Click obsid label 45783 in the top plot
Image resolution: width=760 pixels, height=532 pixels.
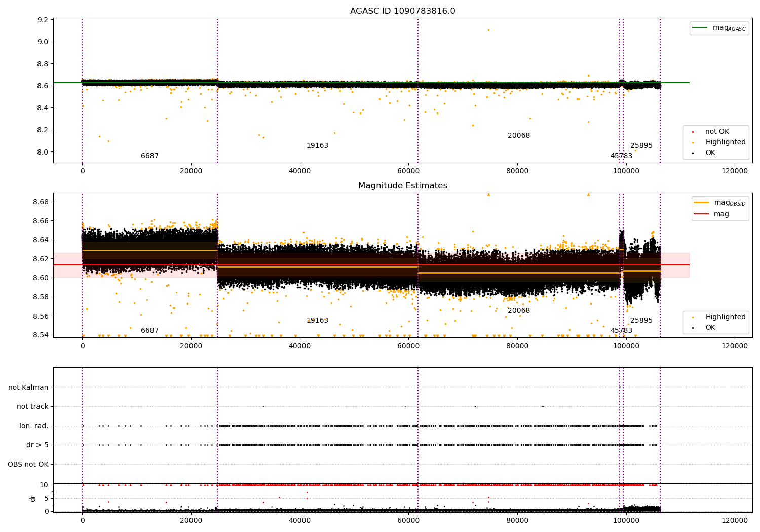[621, 156]
